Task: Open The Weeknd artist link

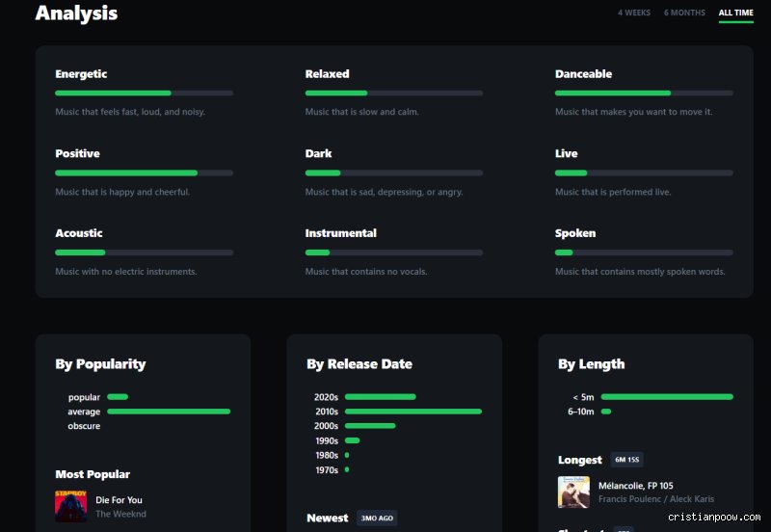Action: (x=121, y=514)
